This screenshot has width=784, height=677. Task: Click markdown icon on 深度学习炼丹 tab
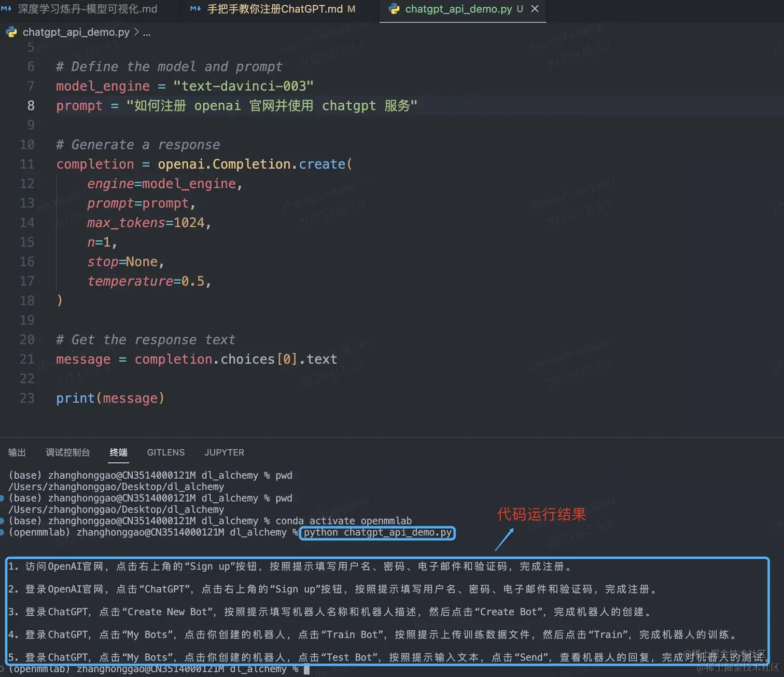6,9
